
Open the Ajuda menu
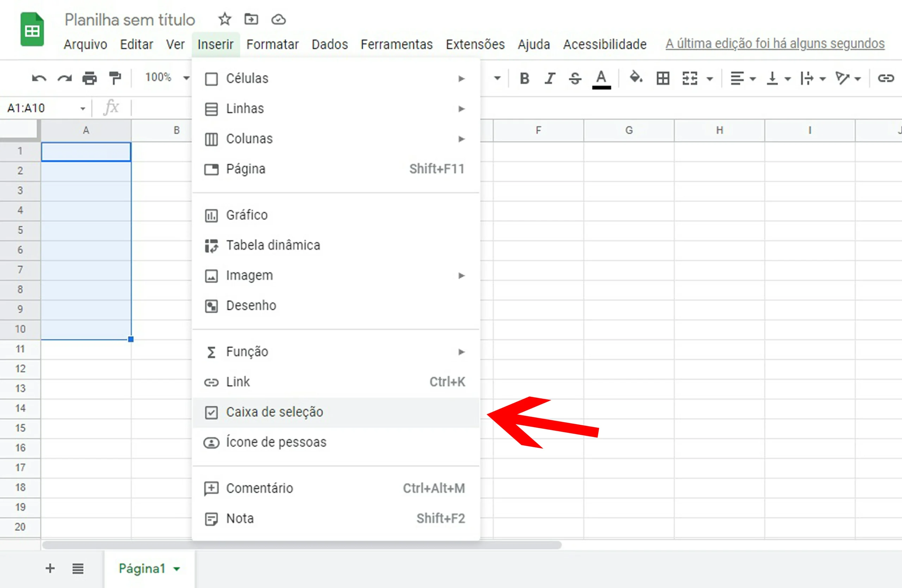coord(533,44)
